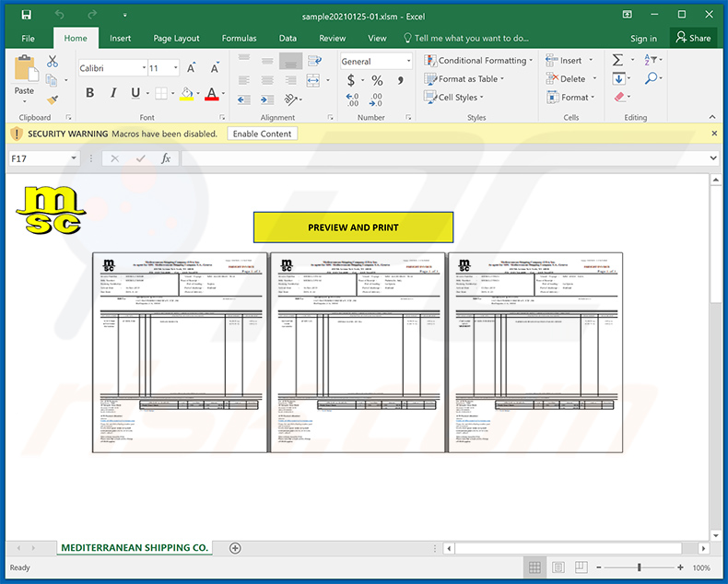Image resolution: width=728 pixels, height=584 pixels.
Task: Toggle Italic formatting
Action: 112,93
